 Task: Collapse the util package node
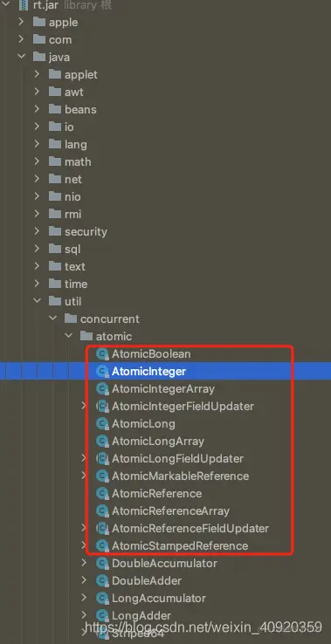37,301
